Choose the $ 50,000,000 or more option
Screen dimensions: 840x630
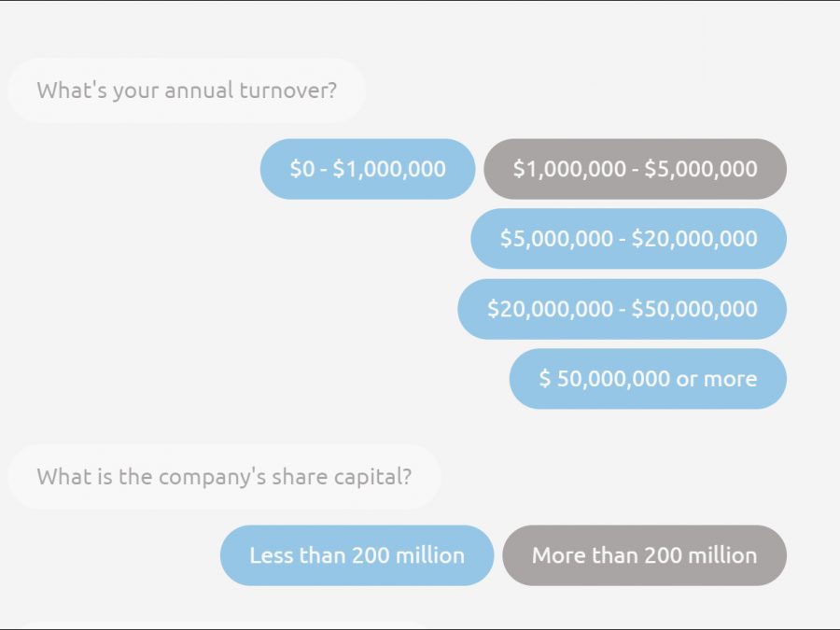pyautogui.click(x=648, y=379)
